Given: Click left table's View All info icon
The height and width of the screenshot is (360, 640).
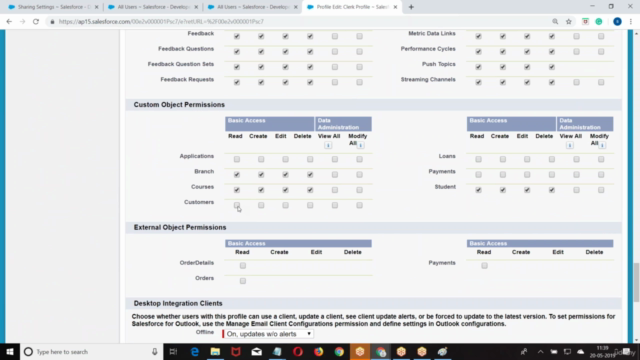Looking at the screenshot, I should pos(328,145).
